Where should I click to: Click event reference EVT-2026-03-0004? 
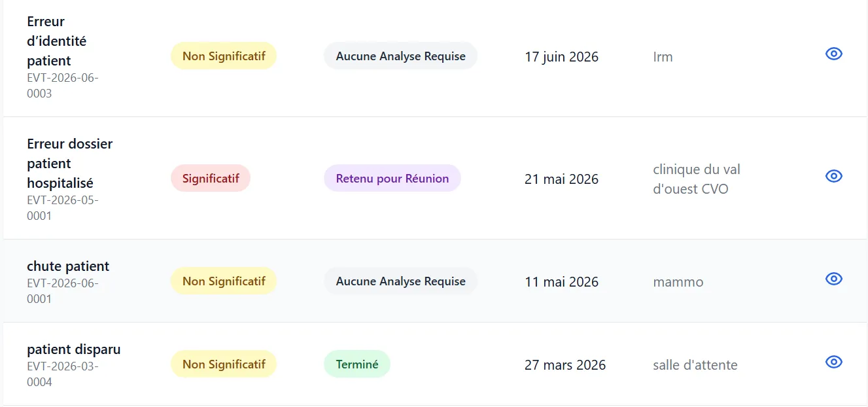tap(63, 374)
